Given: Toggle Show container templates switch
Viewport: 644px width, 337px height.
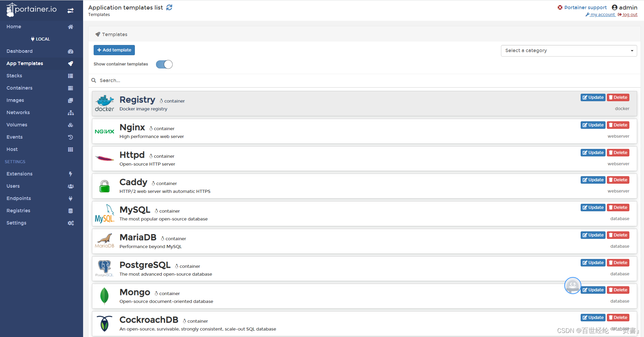Looking at the screenshot, I should (x=164, y=64).
